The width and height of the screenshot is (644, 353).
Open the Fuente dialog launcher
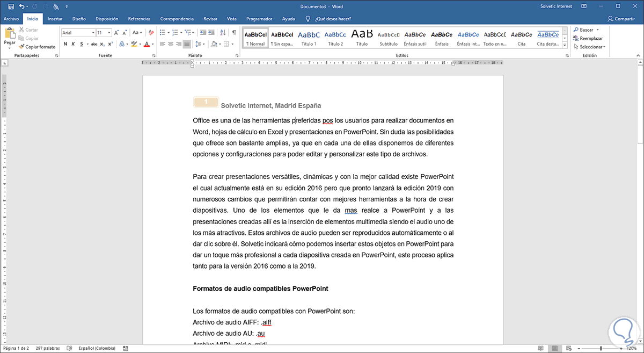pyautogui.click(x=155, y=55)
